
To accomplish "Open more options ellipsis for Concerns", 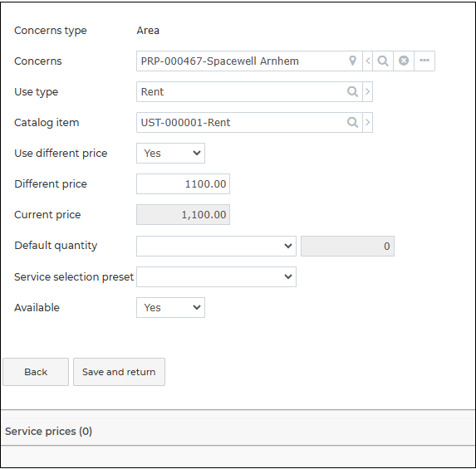I will point(424,61).
